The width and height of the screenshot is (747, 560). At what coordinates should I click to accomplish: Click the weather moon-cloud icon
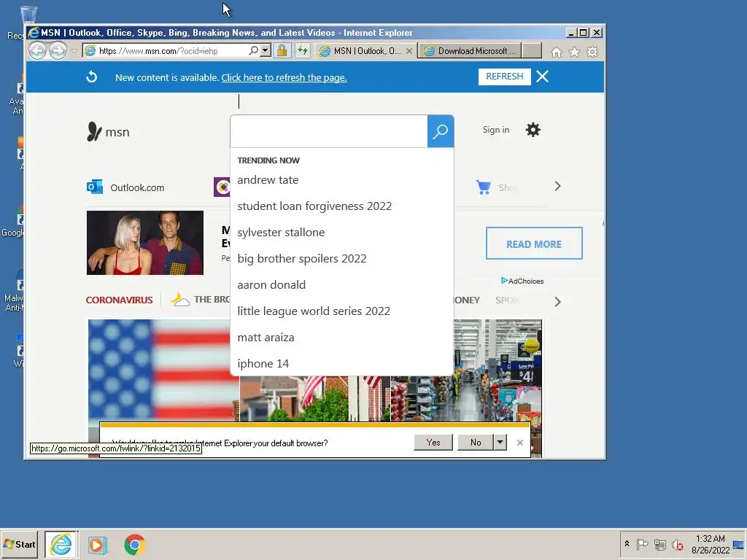point(180,299)
